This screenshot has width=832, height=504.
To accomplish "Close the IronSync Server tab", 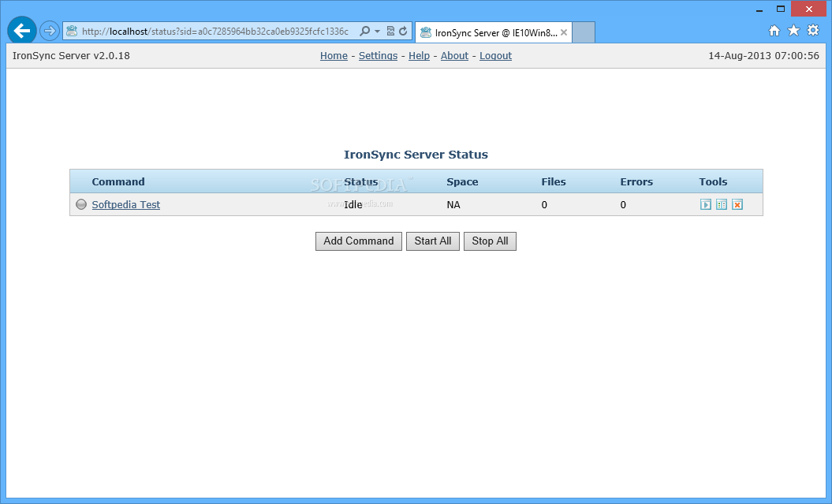I will [x=564, y=32].
